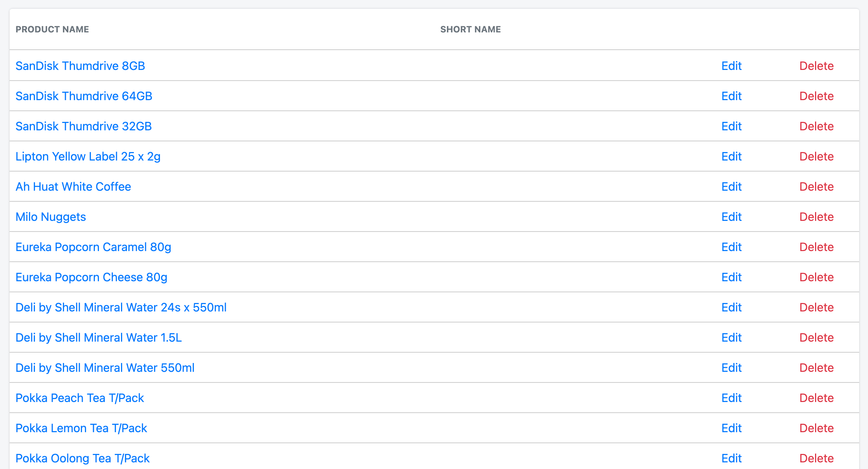The image size is (868, 469).
Task: Edit Deli by Shell Mineral Water 1.5L
Action: coord(731,338)
